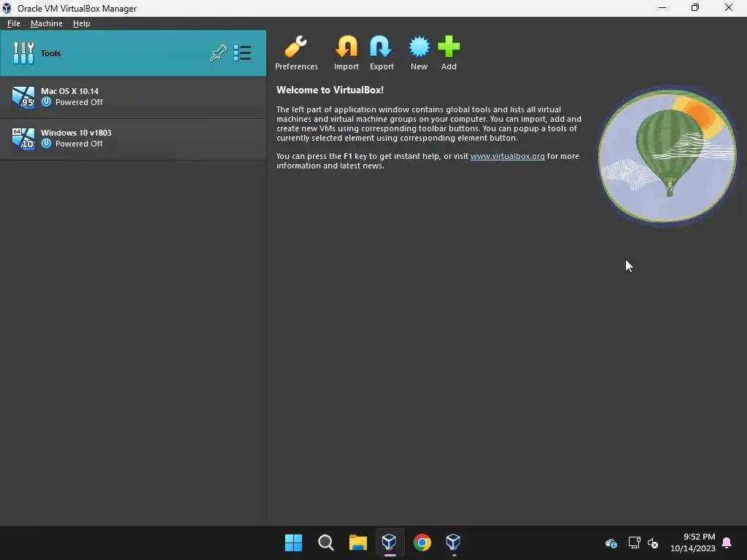Select the Tools entry in sidebar

(133, 53)
